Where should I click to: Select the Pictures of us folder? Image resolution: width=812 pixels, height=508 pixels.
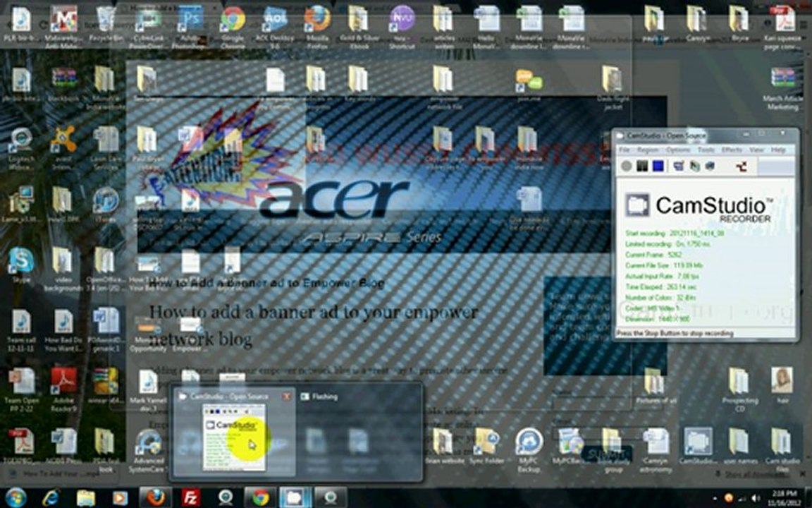tap(655, 385)
